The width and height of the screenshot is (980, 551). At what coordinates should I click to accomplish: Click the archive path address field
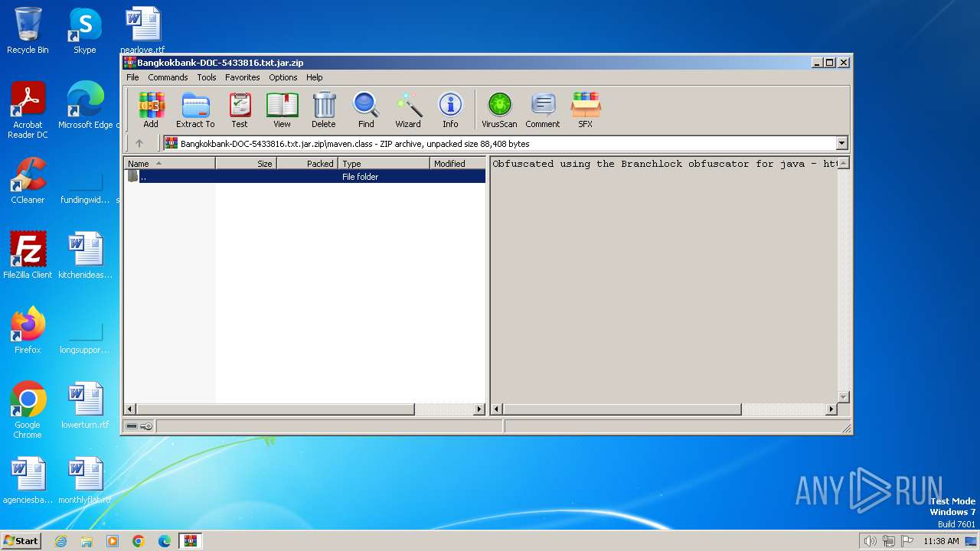[x=499, y=143]
